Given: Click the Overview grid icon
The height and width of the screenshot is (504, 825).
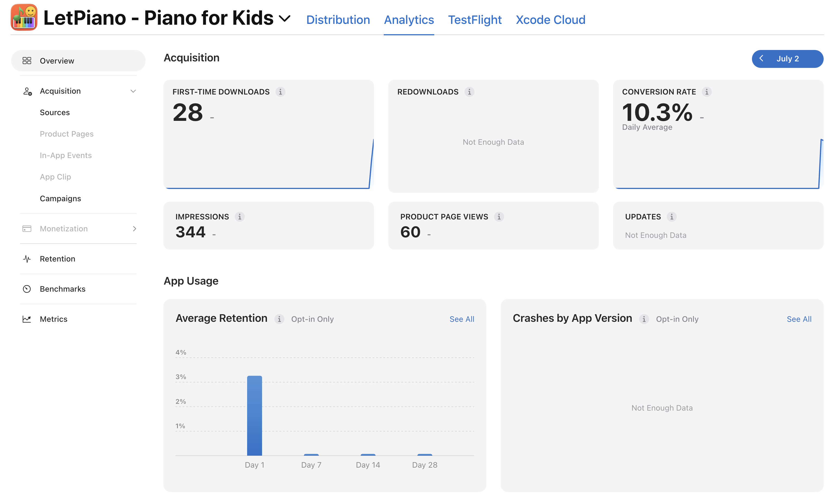Looking at the screenshot, I should pos(27,61).
